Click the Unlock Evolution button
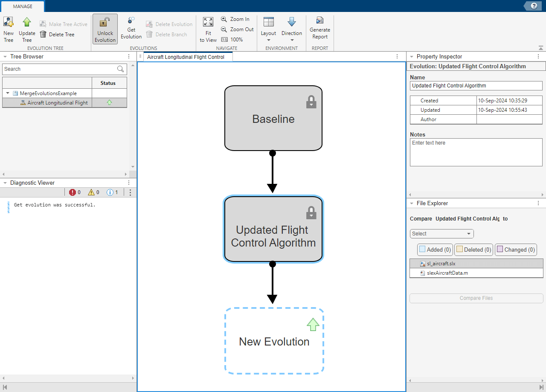The width and height of the screenshot is (546, 392). pos(105,29)
